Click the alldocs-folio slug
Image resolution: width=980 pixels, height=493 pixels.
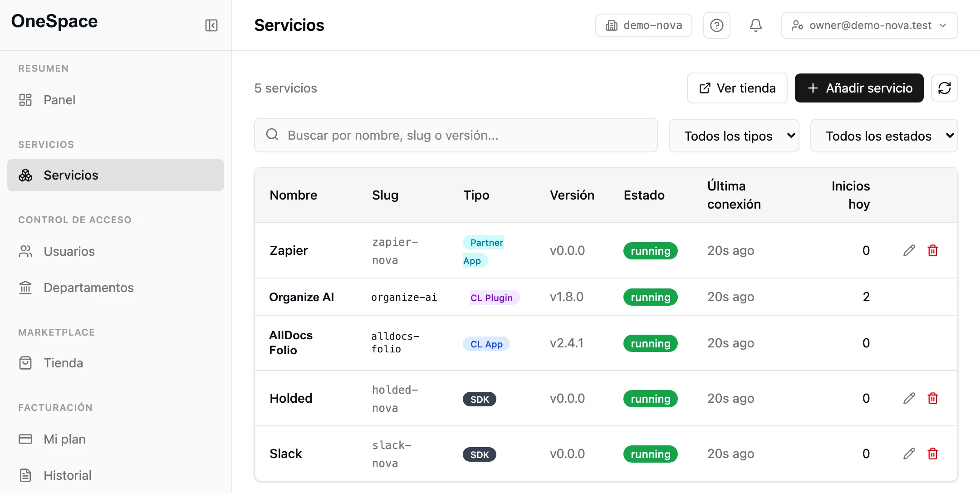point(395,342)
